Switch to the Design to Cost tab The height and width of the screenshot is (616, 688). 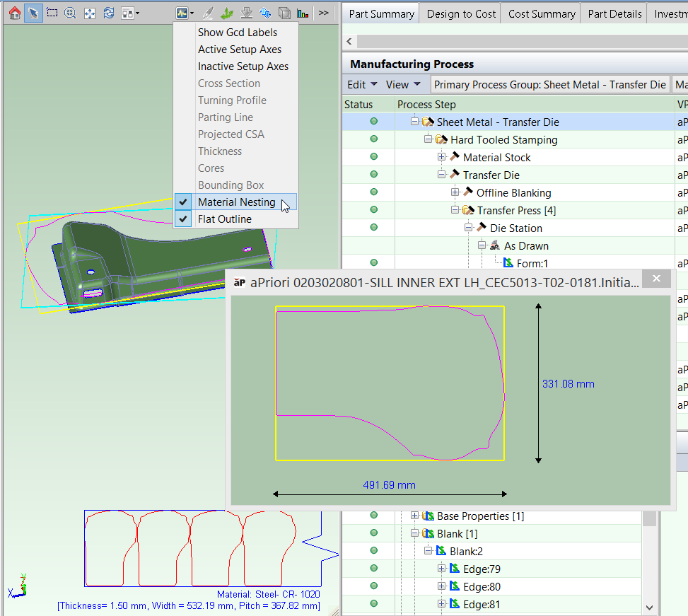[x=461, y=13]
